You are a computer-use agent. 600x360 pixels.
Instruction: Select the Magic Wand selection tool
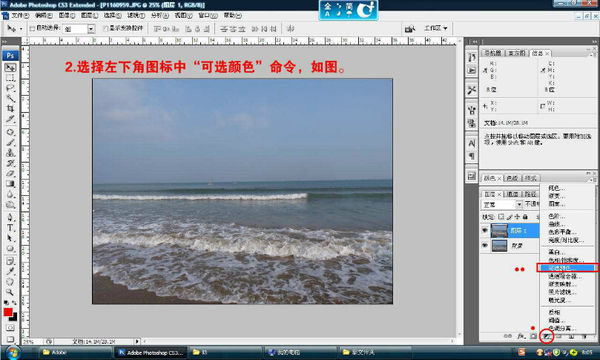[10, 99]
